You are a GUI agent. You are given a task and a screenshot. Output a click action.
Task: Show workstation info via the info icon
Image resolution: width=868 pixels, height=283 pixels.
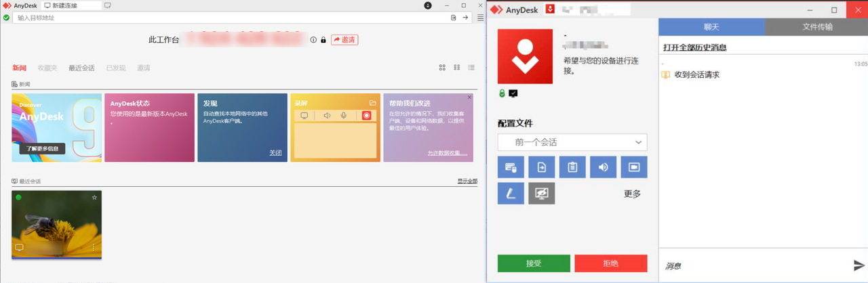tap(313, 40)
